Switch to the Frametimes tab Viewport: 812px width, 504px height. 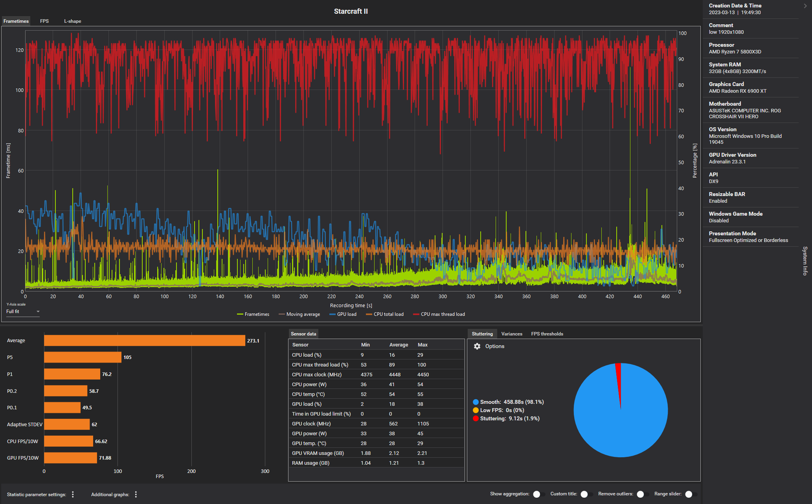tap(16, 21)
